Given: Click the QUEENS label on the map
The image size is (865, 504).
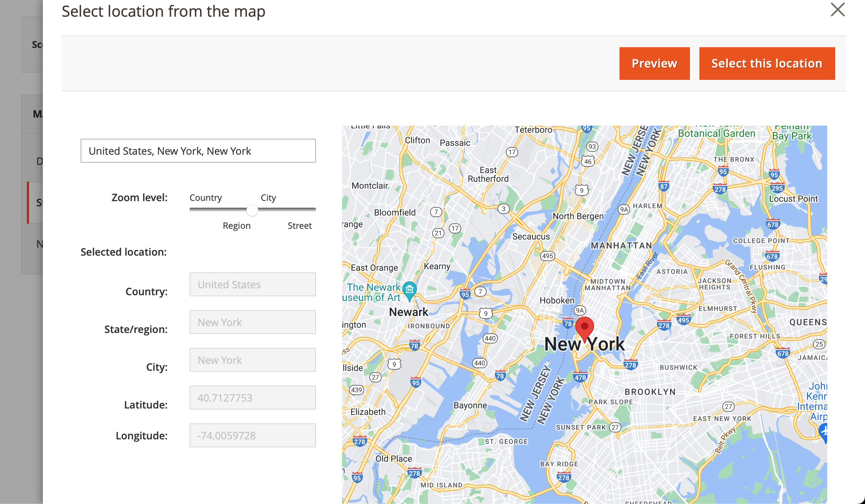Looking at the screenshot, I should [808, 322].
